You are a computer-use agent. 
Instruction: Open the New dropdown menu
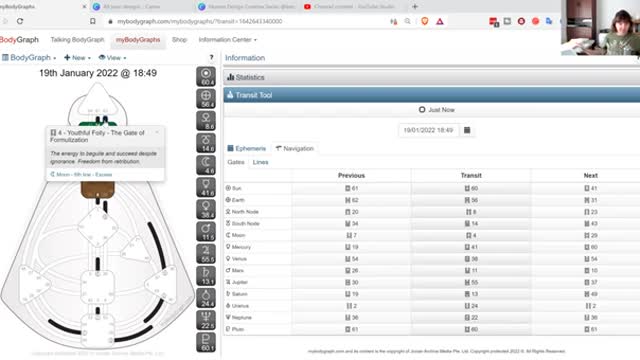(77, 58)
